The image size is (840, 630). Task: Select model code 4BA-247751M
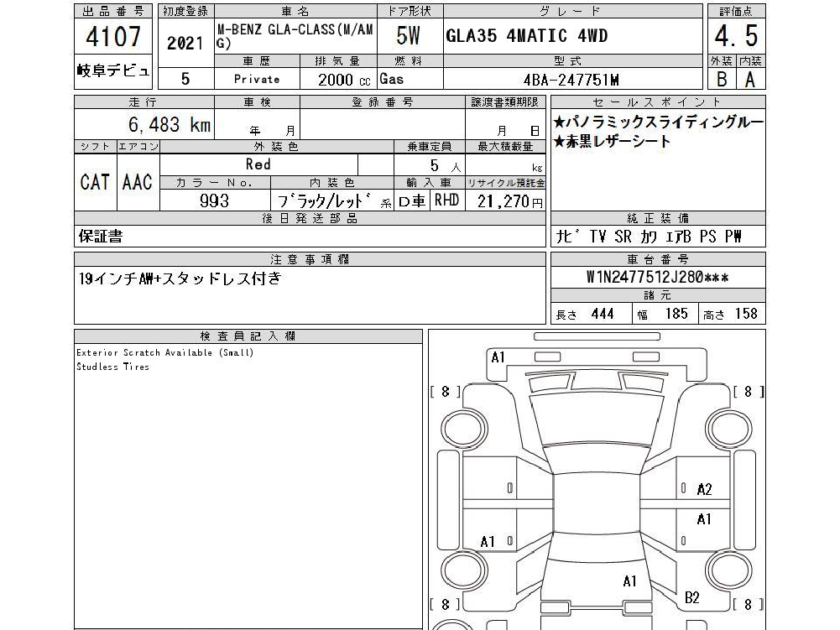click(x=571, y=80)
